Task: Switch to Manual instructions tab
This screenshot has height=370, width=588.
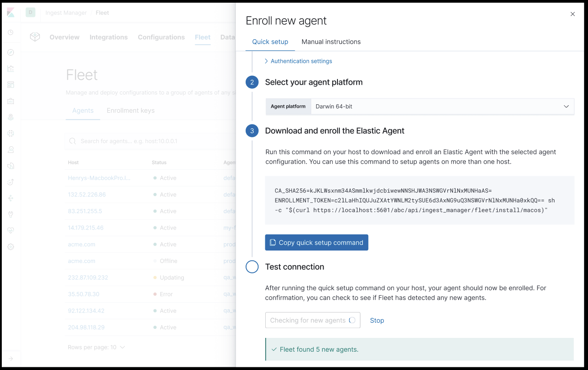Action: click(x=331, y=41)
